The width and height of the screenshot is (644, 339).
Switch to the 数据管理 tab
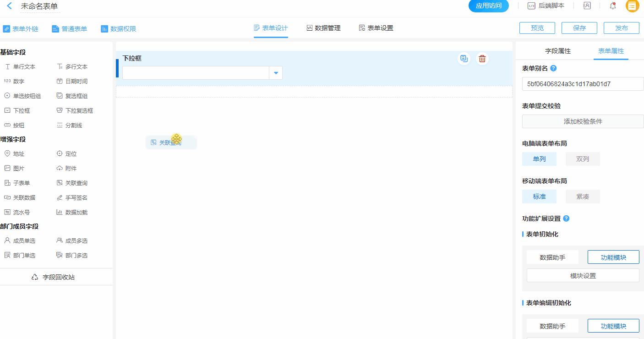click(x=323, y=28)
